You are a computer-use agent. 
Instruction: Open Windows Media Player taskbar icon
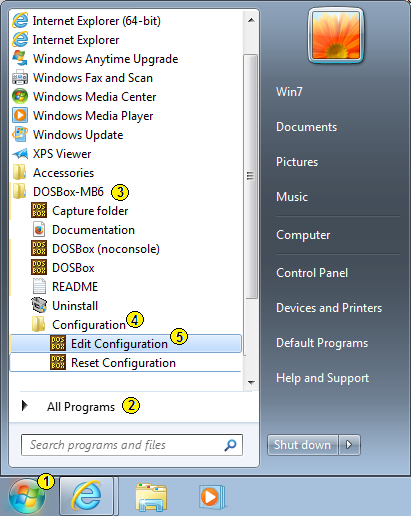pos(211,497)
